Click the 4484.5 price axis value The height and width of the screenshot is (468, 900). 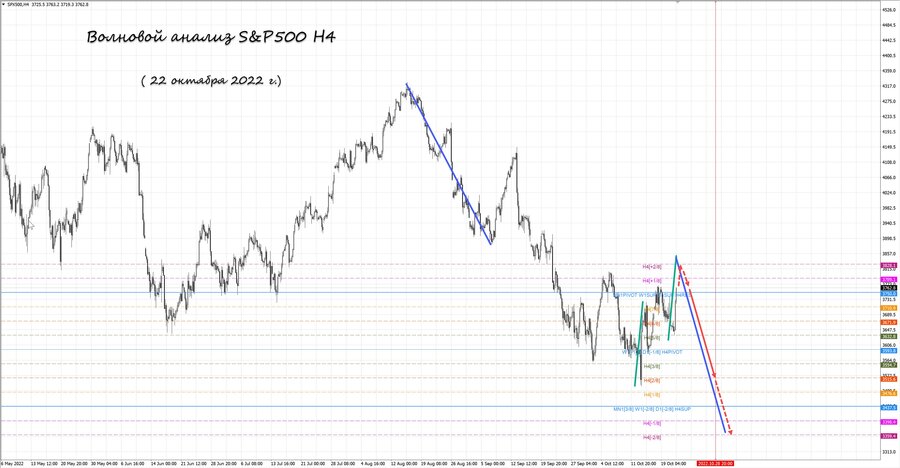click(890, 25)
